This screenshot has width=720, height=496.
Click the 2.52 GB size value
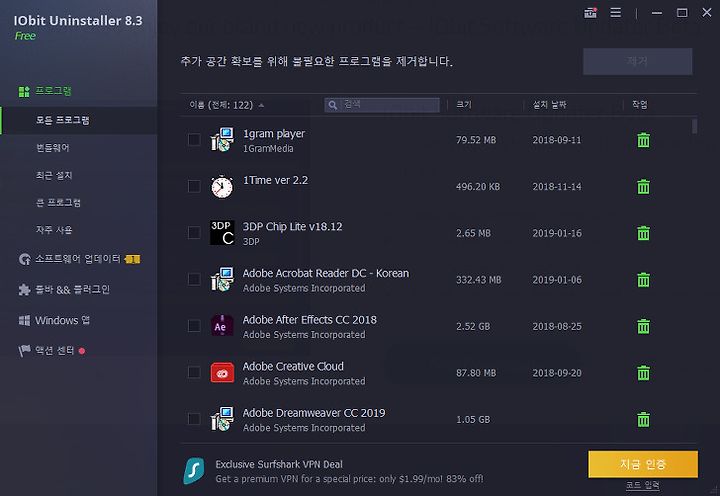click(x=473, y=327)
